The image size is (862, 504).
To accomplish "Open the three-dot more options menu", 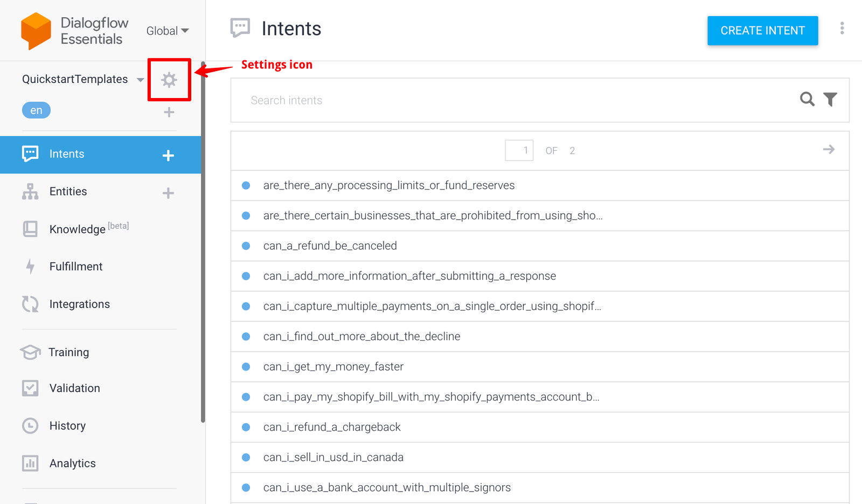I will coord(842,29).
